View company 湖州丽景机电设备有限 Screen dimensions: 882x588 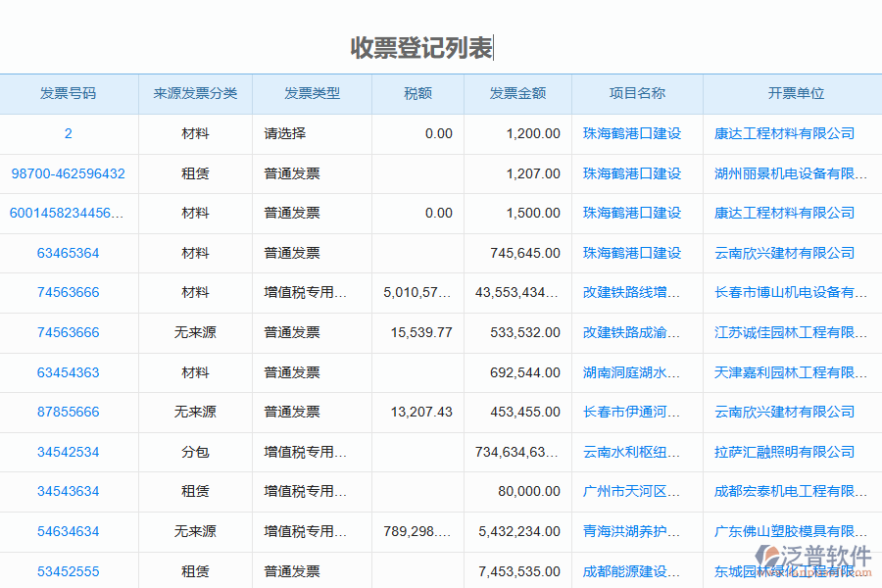coord(790,173)
